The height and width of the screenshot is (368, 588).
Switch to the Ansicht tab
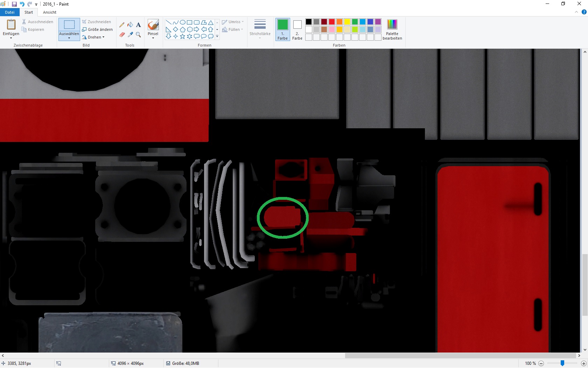pos(50,12)
